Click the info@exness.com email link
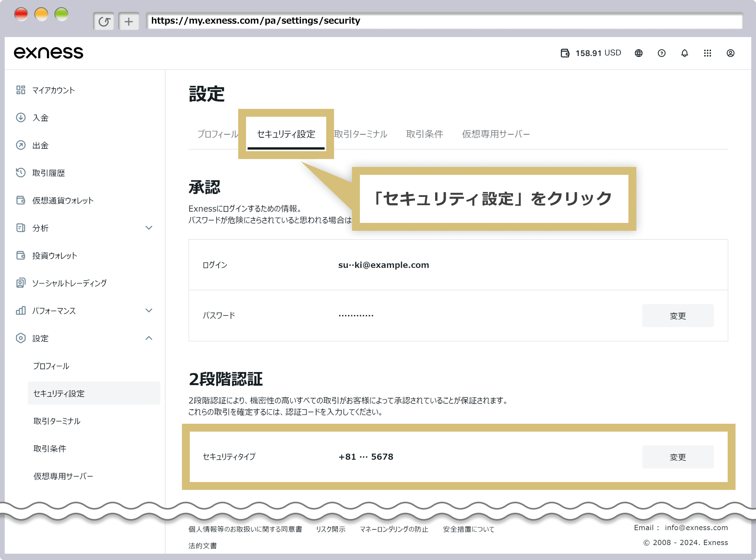This screenshot has width=756, height=560. (x=696, y=528)
